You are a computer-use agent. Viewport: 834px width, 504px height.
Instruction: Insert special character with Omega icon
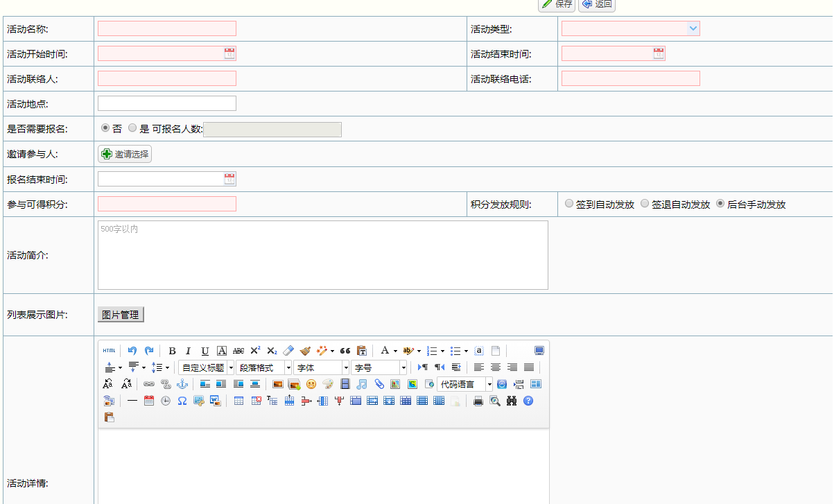coord(182,401)
